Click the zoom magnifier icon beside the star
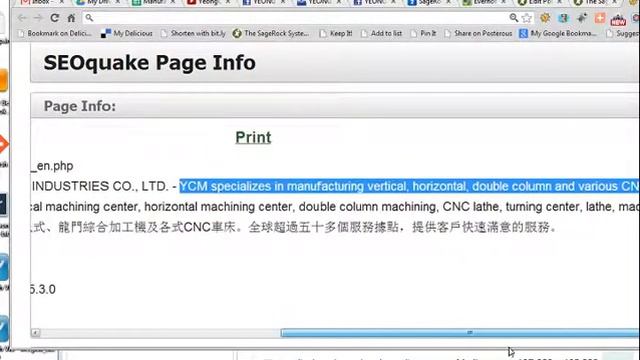Screen dimensions: 640x360 [x=513, y=18]
